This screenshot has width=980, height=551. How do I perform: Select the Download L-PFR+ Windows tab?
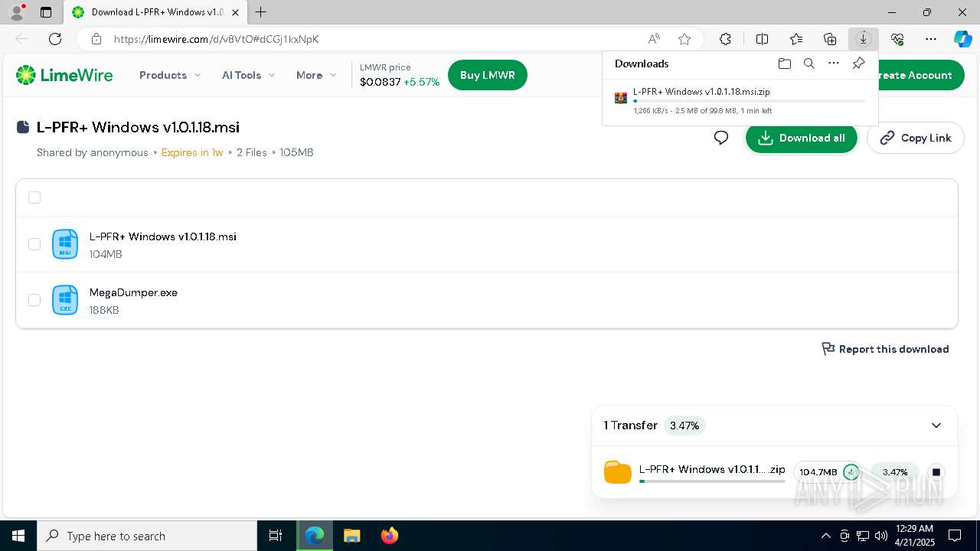pos(154,12)
